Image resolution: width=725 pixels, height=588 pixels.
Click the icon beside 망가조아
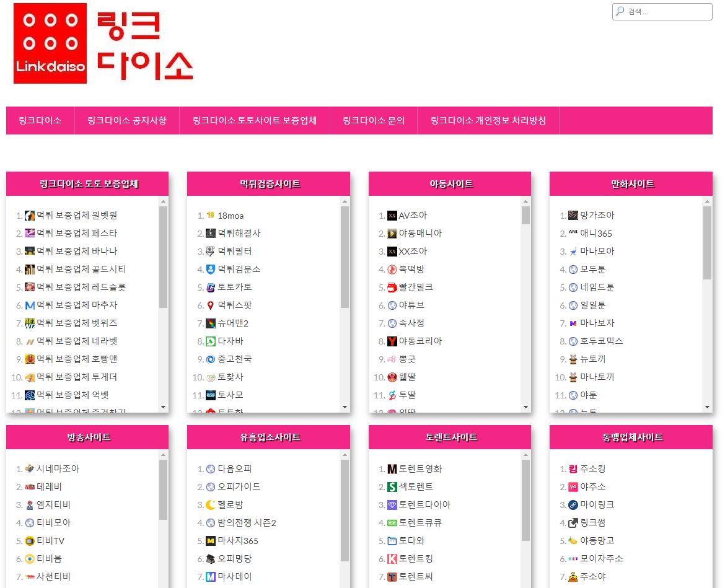coord(573,216)
